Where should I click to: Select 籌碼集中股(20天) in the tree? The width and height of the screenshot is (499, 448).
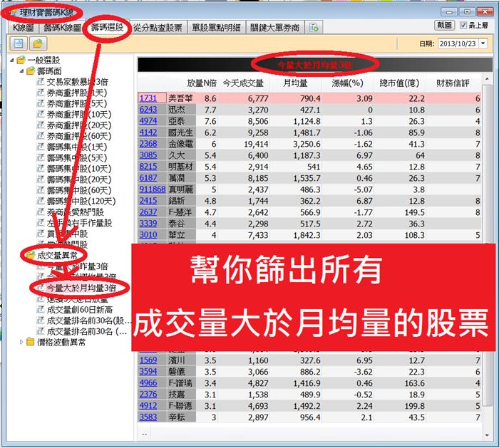(x=79, y=179)
